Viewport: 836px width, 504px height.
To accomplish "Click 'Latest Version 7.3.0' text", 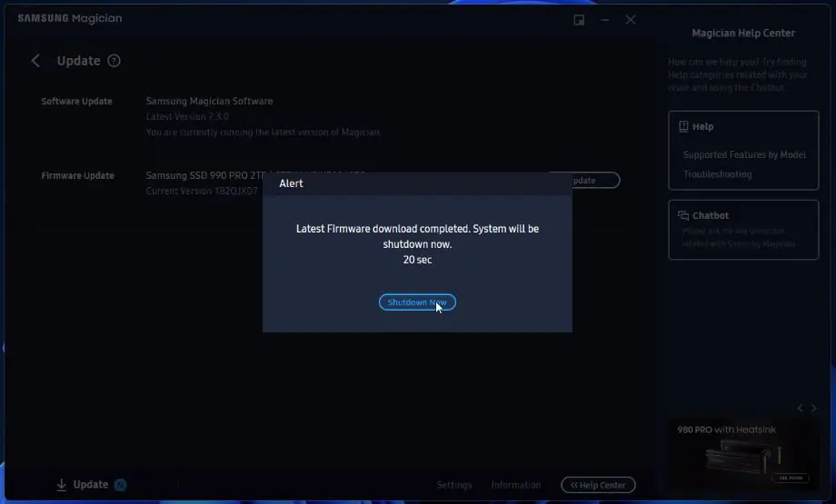I will [187, 116].
